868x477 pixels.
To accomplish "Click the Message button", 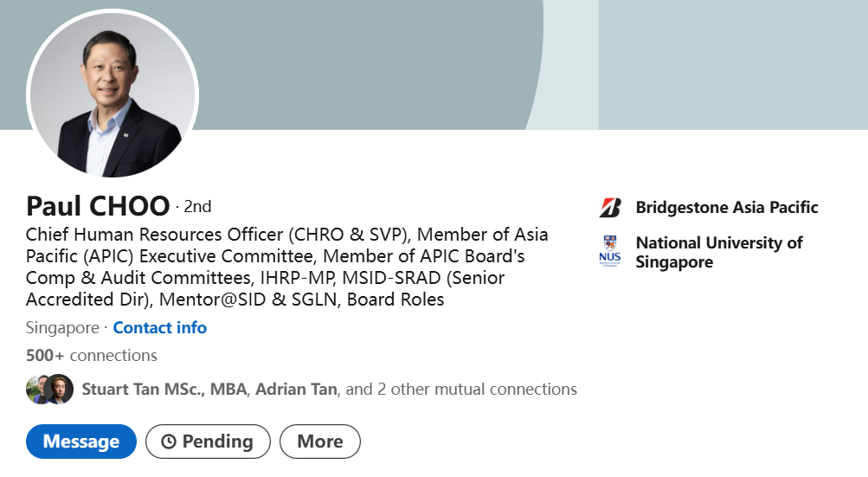I will [81, 442].
